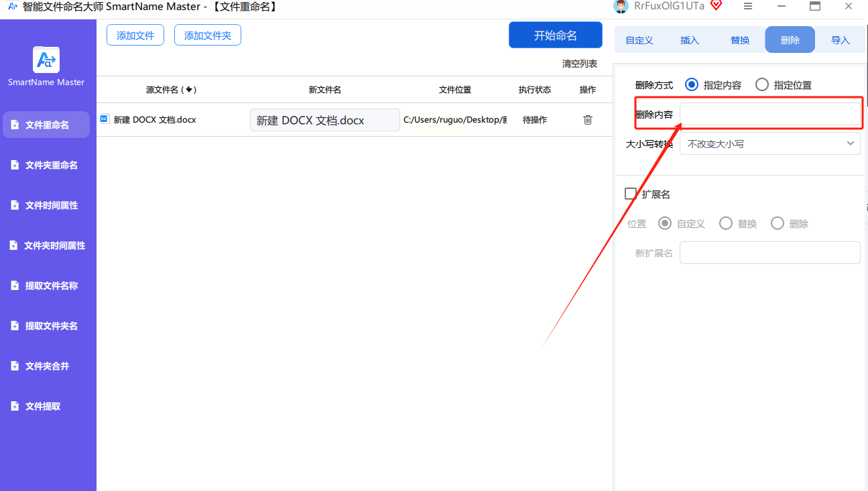The width and height of the screenshot is (868, 491).
Task: Select 文件提取 in the sidebar
Action: coord(46,406)
